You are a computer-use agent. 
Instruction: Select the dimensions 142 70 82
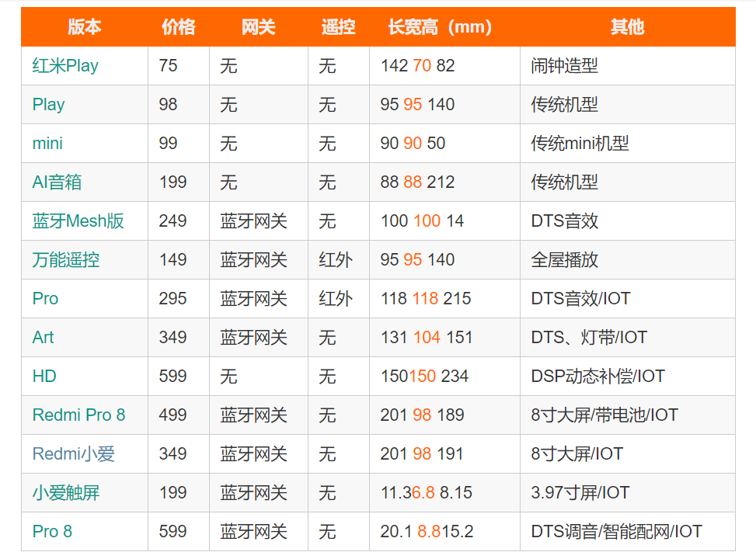(x=417, y=65)
